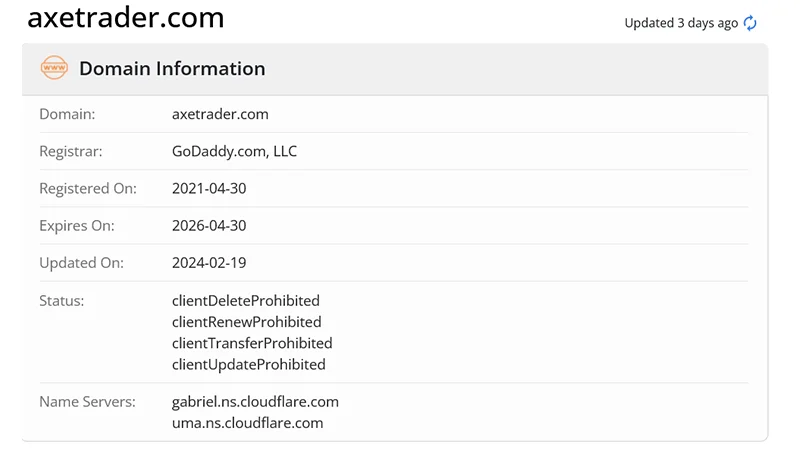800x450 pixels.
Task: Click the Expires On: field label
Action: pyautogui.click(x=77, y=226)
